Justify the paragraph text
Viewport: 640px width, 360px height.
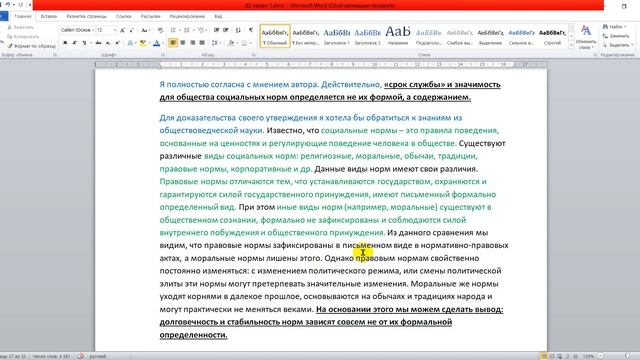coord(202,43)
